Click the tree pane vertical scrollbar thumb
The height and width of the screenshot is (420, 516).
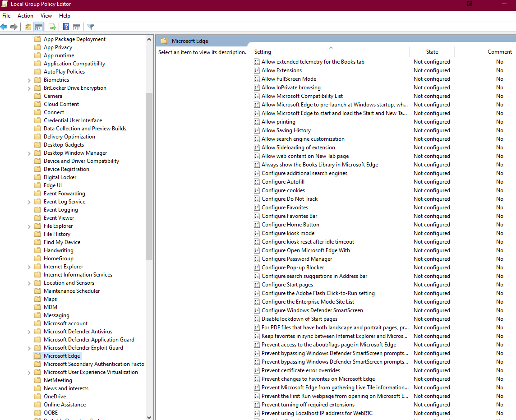pos(149,176)
